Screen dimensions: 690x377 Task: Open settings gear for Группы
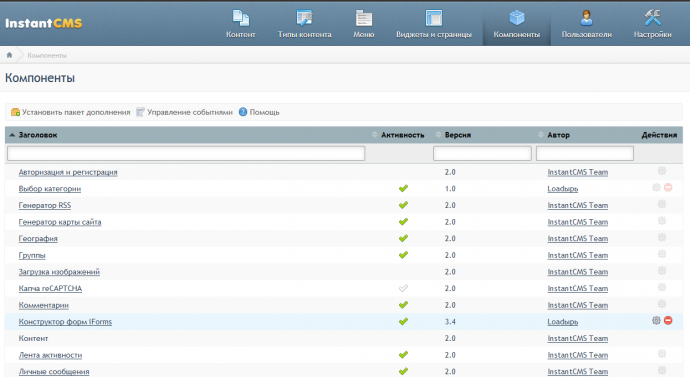pyautogui.click(x=662, y=254)
